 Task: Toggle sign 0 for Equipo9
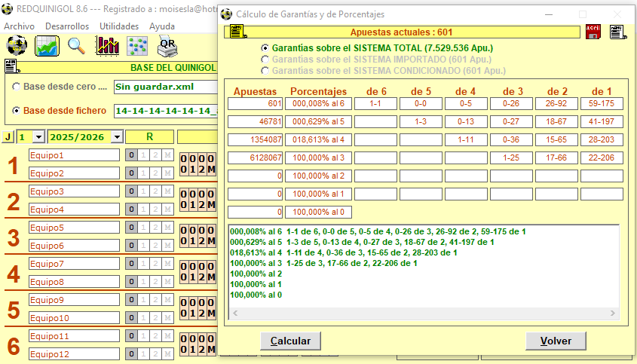(x=131, y=299)
